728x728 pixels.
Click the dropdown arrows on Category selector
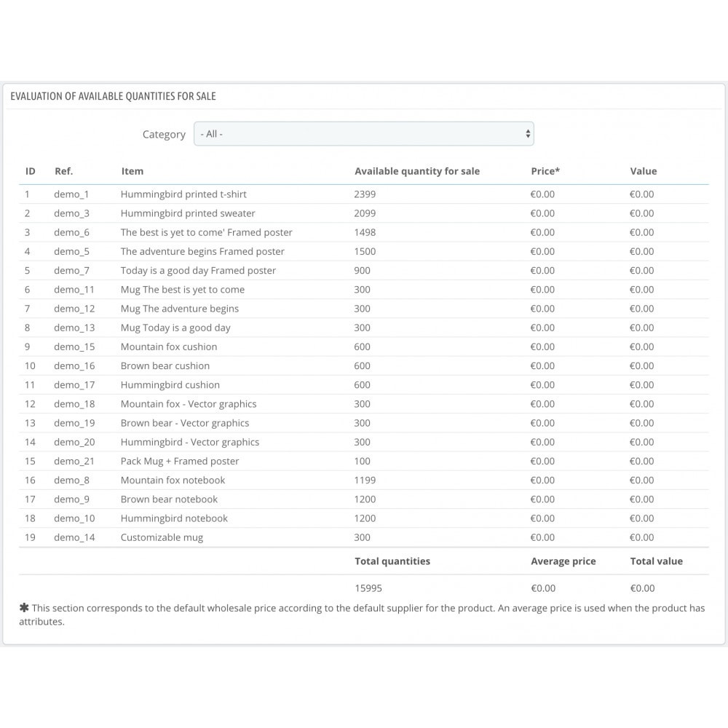coord(528,134)
